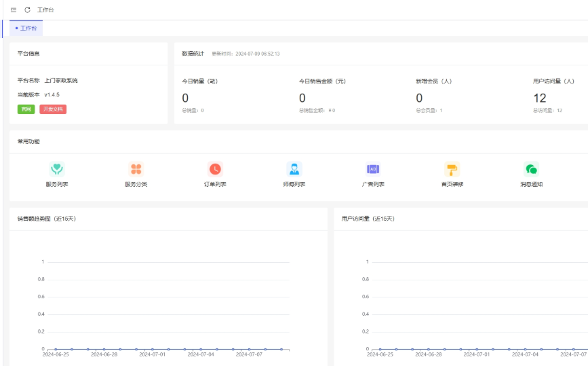The width and height of the screenshot is (588, 366).
Task: Open 订单列表 via the red clock icon
Action: (x=215, y=169)
